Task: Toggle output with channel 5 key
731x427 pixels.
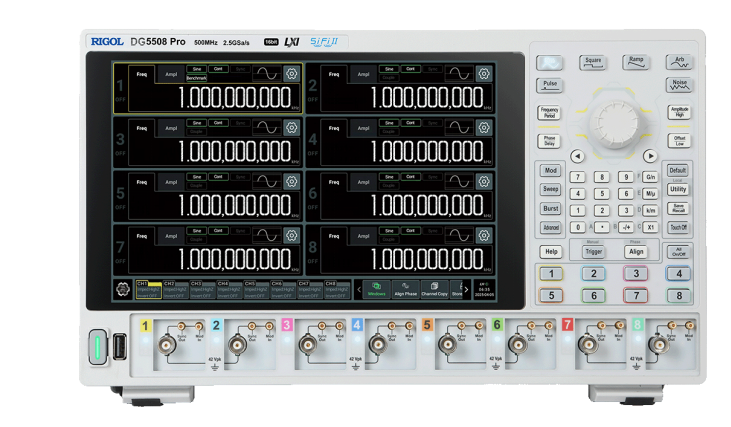Action: (551, 296)
